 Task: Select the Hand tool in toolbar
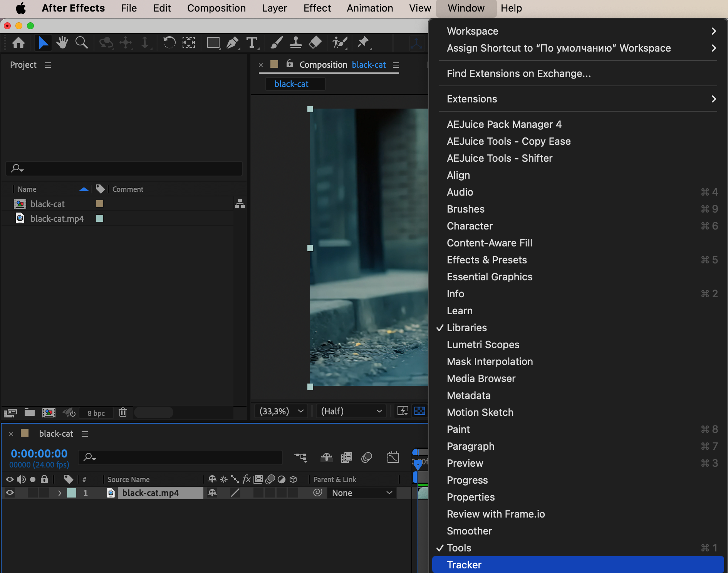tap(62, 42)
